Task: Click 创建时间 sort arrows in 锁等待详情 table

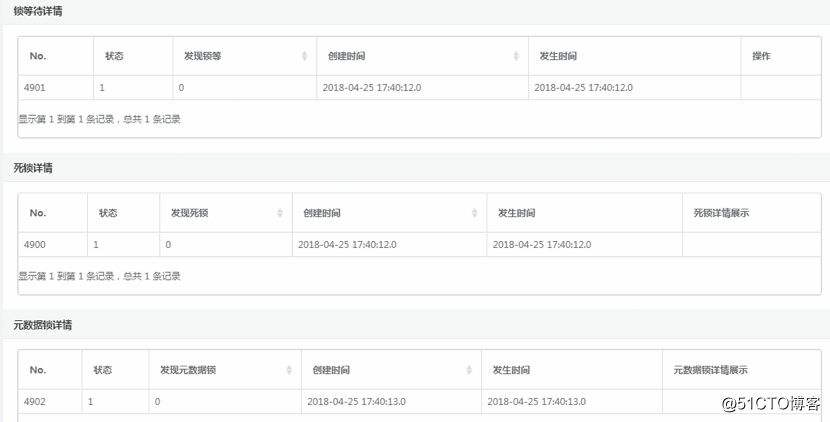Action: click(x=516, y=56)
